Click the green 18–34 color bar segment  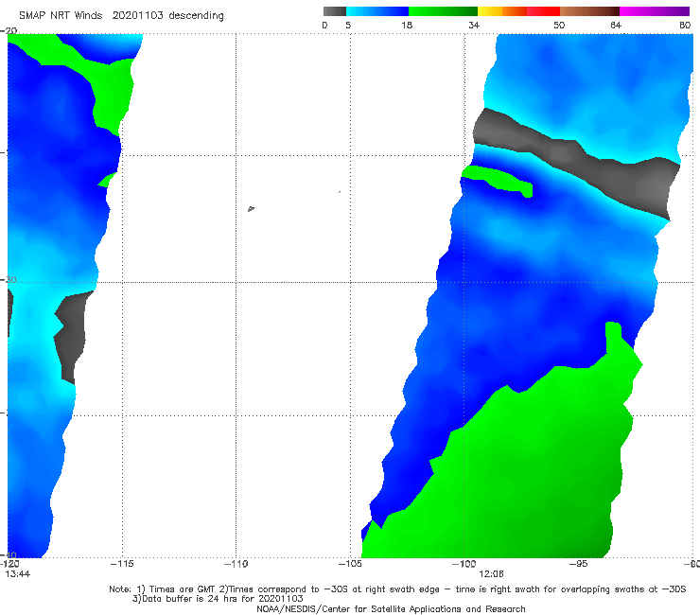(443, 11)
